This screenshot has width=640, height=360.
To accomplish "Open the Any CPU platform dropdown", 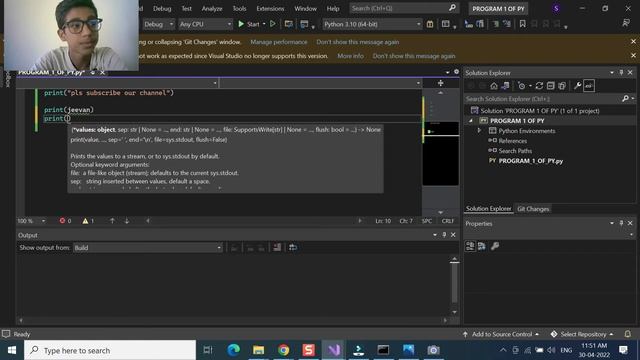I will 205,24.
